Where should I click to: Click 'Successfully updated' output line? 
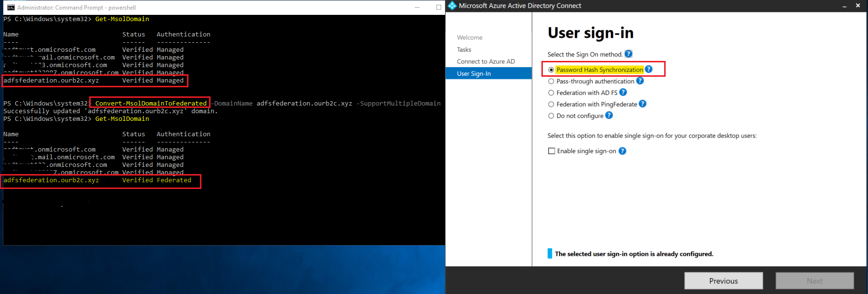[x=110, y=111]
